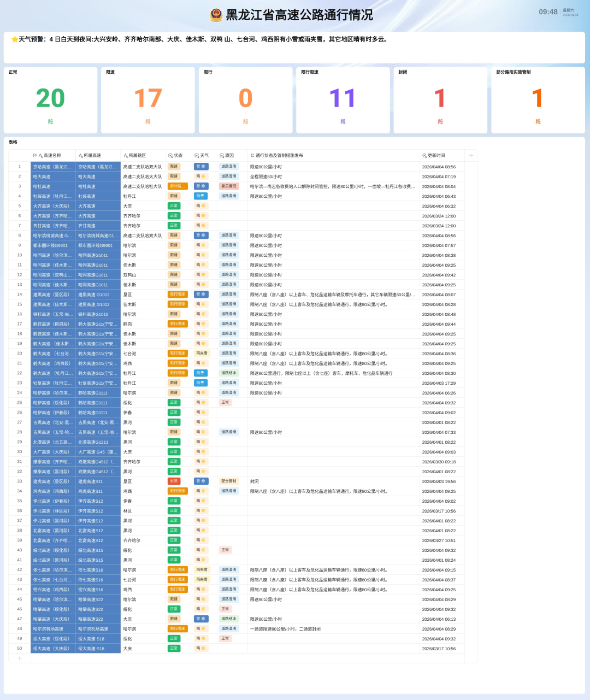This screenshot has height=700, width=590.
Task: Click the sigma icon in 通行状态 column header
Action: tap(252, 156)
